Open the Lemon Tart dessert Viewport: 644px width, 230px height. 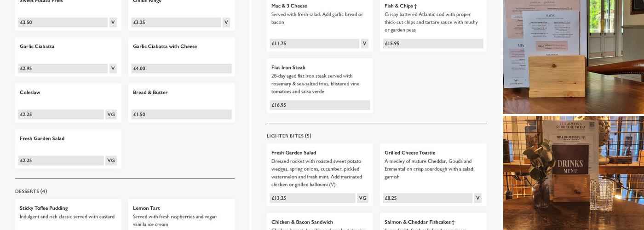[146, 208]
